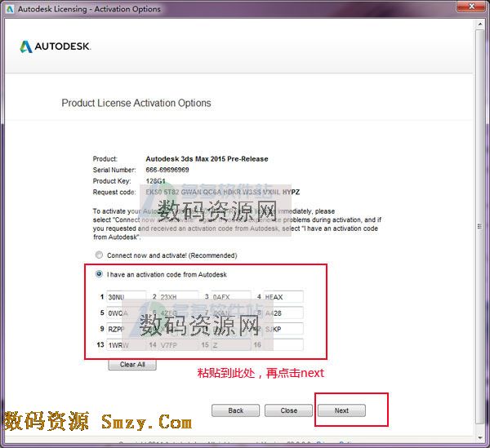The height and width of the screenshot is (448, 490).
Task: Click activation code field 3 containing 0AFX
Action: (x=231, y=296)
